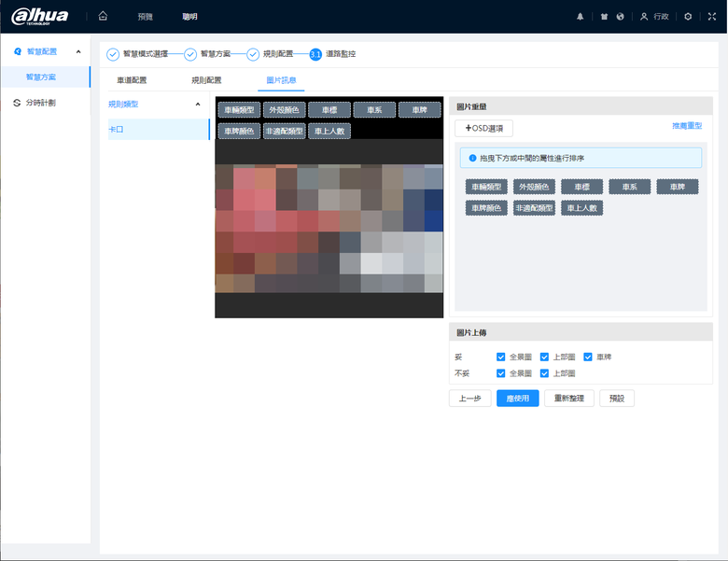Toggle 上部圖 checkbox in 不妥 row
This screenshot has width=728, height=561.
[x=544, y=373]
